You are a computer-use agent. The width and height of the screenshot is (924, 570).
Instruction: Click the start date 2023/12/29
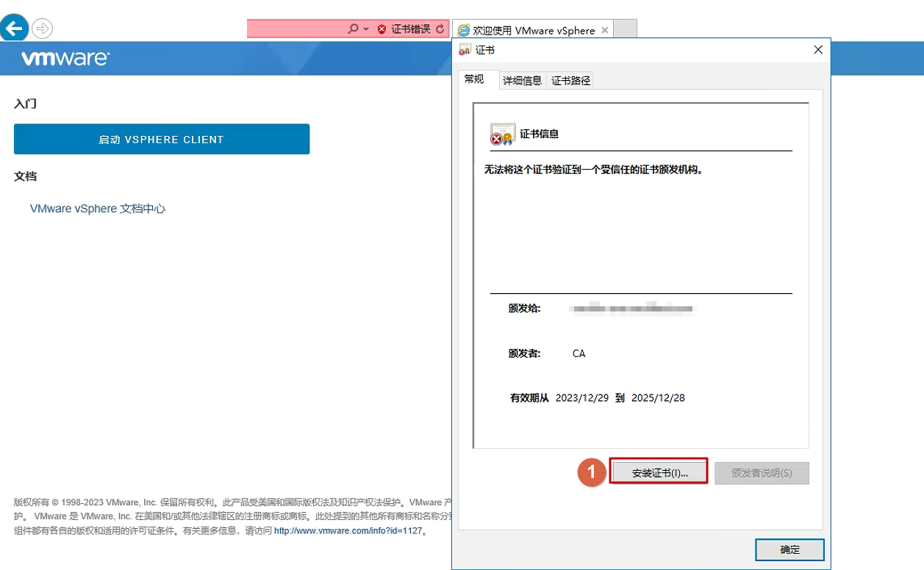coord(582,398)
